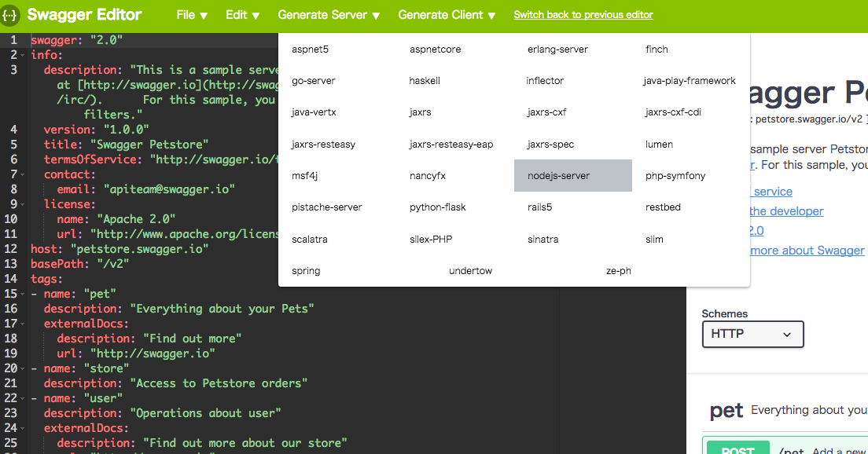Choose finch server generator
The image size is (868, 454).
(x=657, y=49)
